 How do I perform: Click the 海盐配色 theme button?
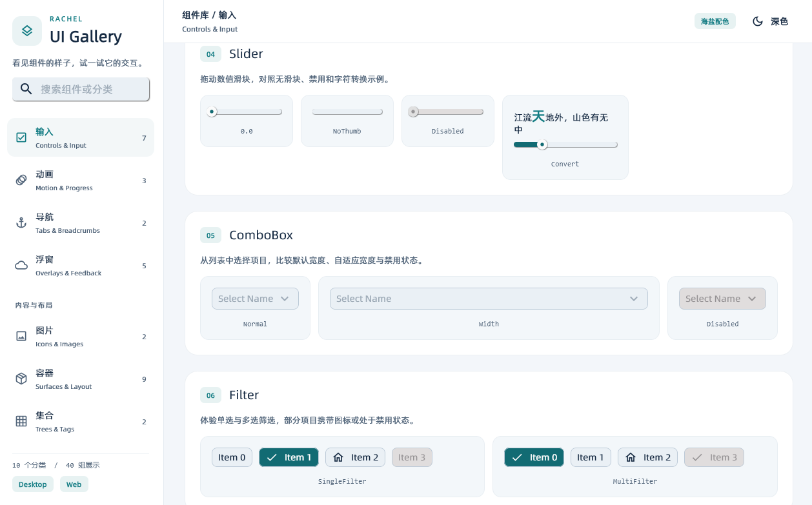[715, 21]
